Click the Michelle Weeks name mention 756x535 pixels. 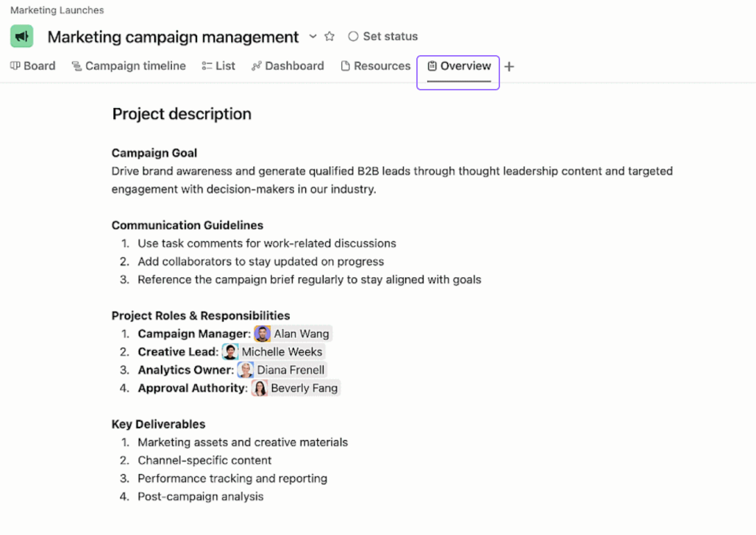pos(282,352)
